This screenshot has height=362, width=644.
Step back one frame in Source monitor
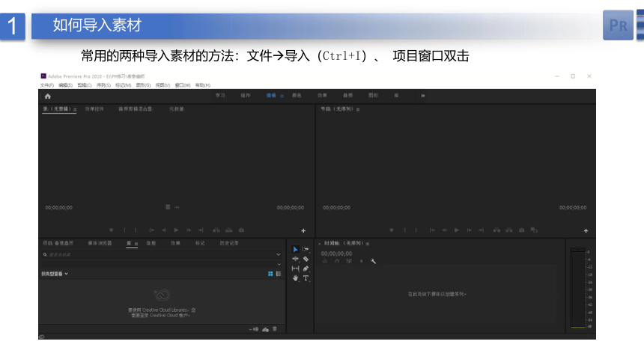point(164,230)
